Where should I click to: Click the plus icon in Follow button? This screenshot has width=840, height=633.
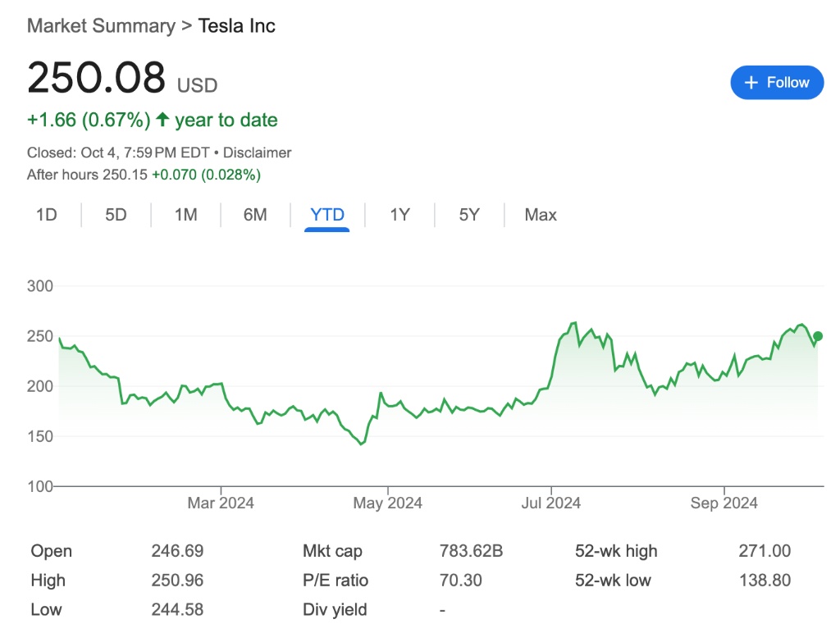751,83
